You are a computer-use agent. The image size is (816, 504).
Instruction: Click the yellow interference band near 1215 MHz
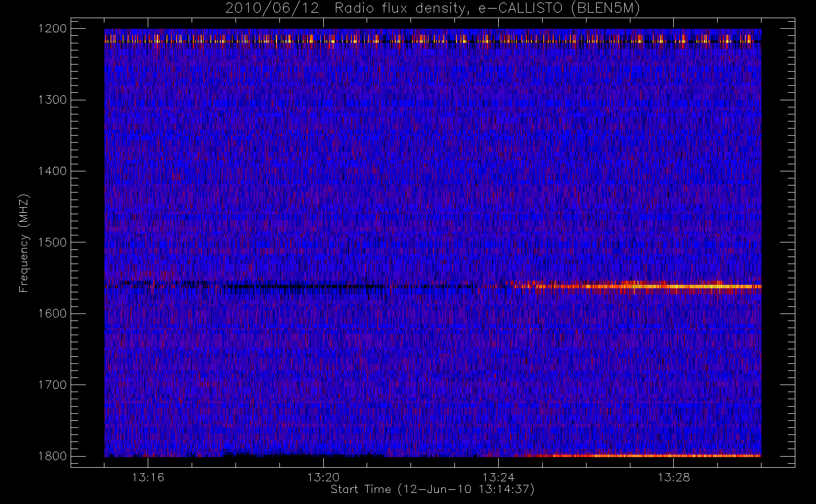(433, 39)
